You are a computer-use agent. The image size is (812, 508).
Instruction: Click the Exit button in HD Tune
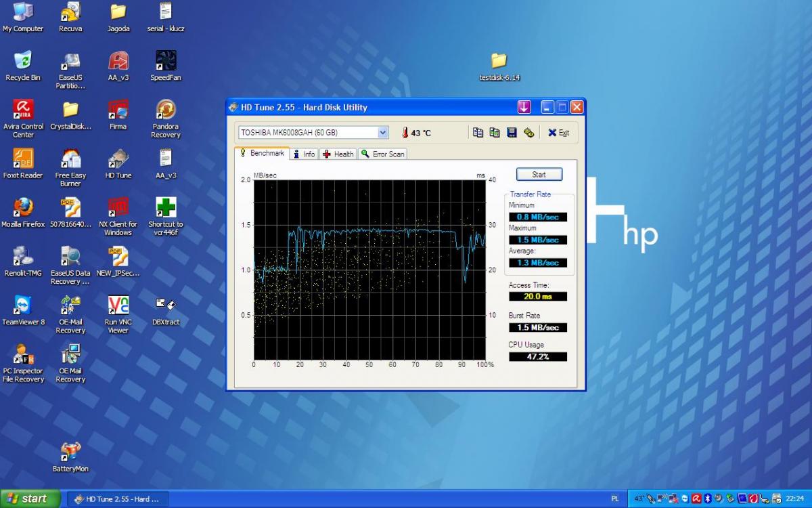558,133
